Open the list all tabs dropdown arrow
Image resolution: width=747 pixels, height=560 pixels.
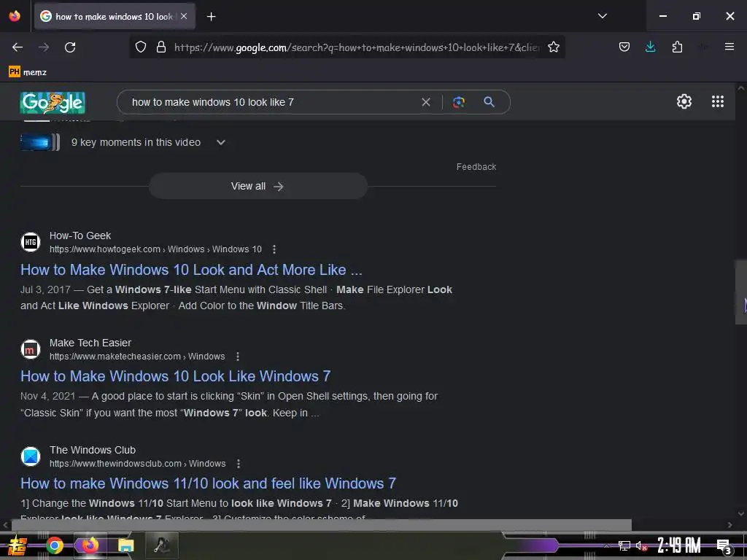[602, 16]
